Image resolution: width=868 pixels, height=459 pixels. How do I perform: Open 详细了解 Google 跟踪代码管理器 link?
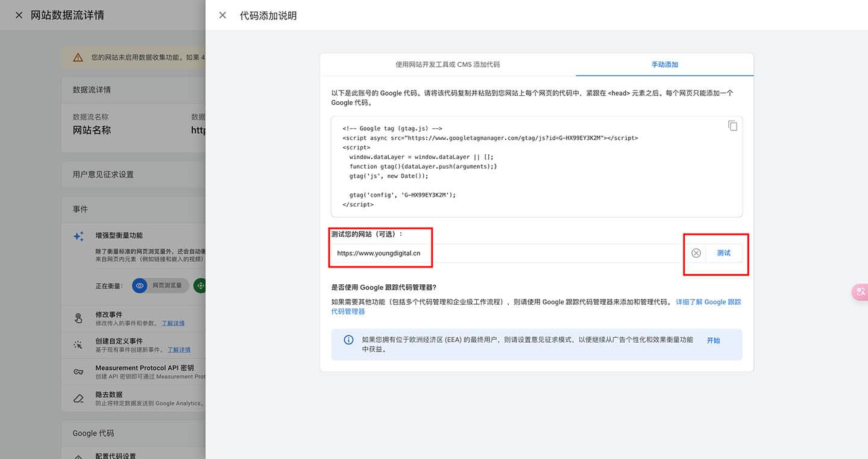click(x=536, y=307)
